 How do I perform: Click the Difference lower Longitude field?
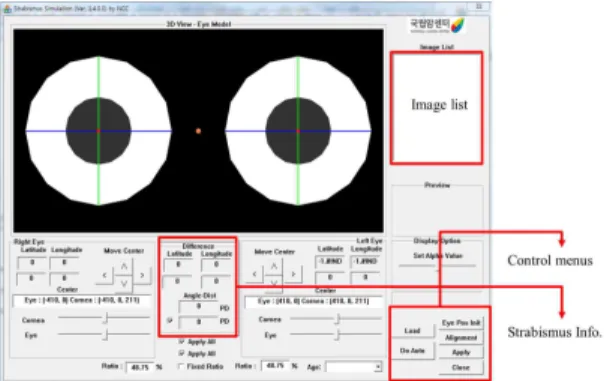pos(216,282)
